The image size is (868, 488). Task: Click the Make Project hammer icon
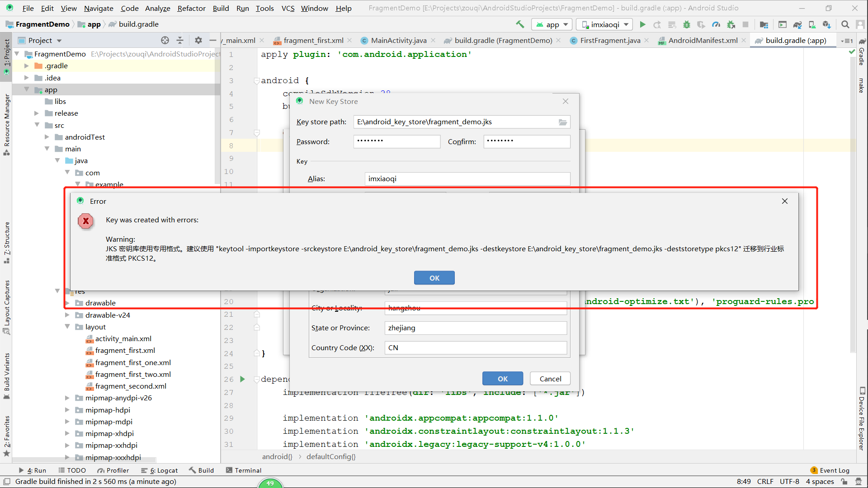520,24
